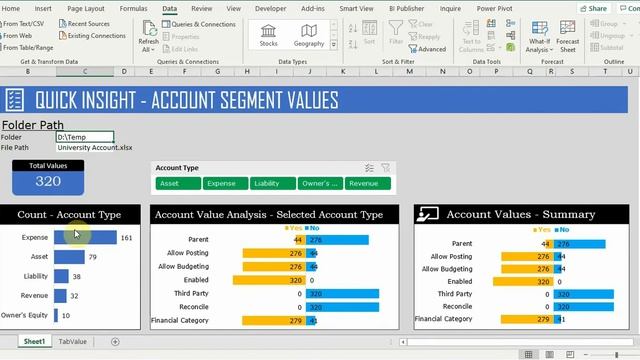The height and width of the screenshot is (360, 640).
Task: Open the Page Layout ribbon tab
Action: pos(86,8)
